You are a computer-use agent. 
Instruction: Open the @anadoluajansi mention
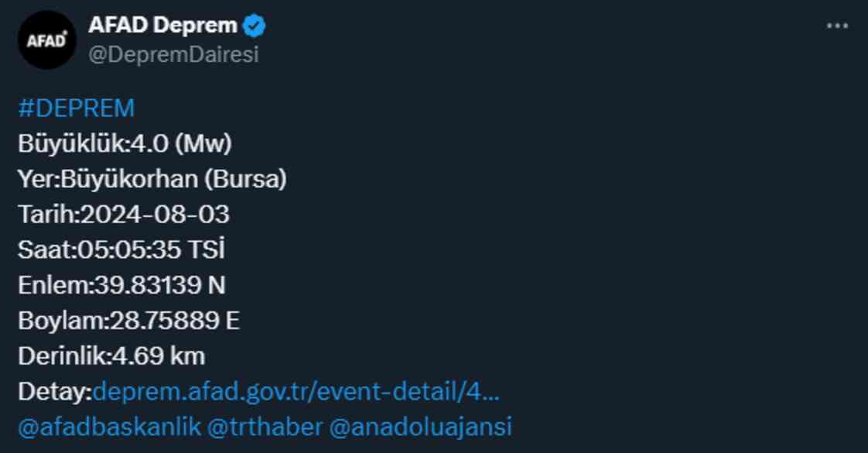coord(421,427)
